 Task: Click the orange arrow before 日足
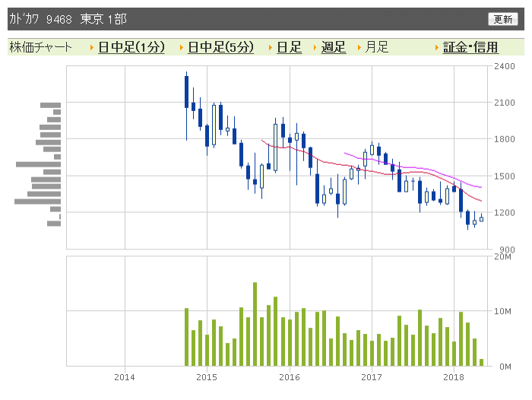tap(270, 48)
